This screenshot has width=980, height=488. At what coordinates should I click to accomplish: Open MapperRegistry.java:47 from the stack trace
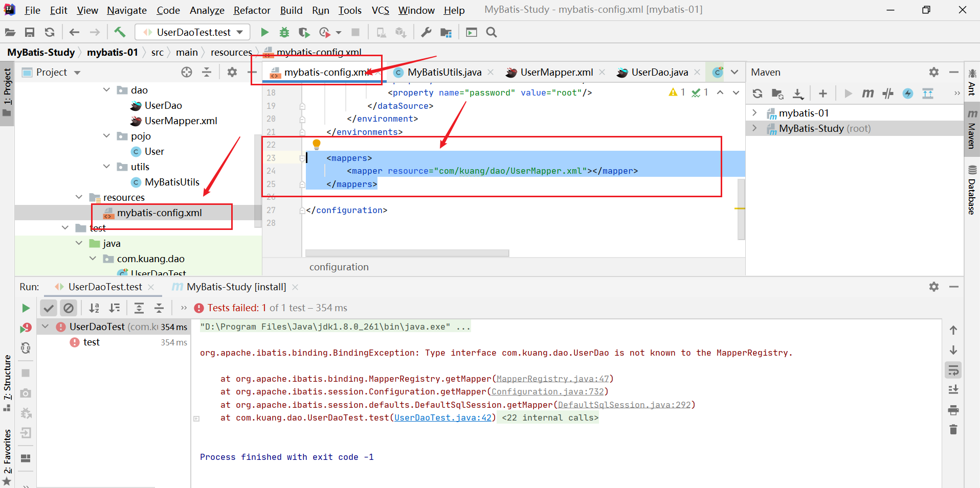[553, 379]
